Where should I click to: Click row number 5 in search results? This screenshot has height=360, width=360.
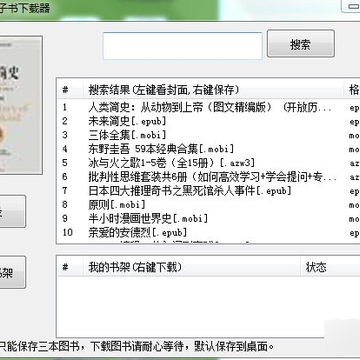tap(65, 163)
